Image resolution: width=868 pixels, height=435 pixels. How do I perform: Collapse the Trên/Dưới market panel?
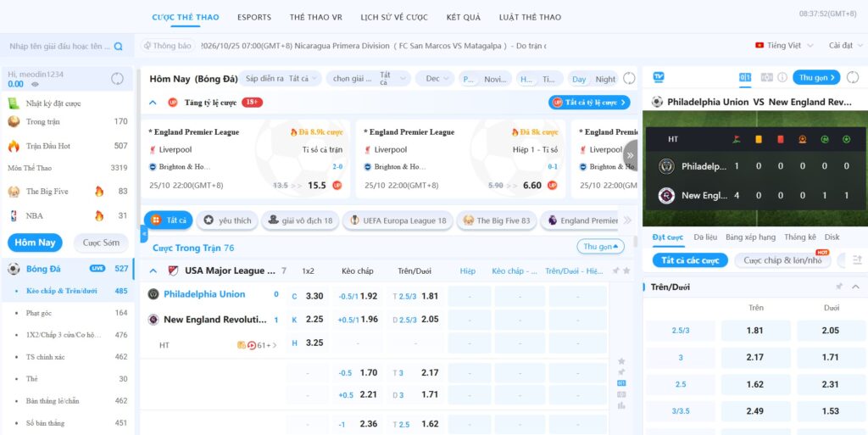coord(855,287)
